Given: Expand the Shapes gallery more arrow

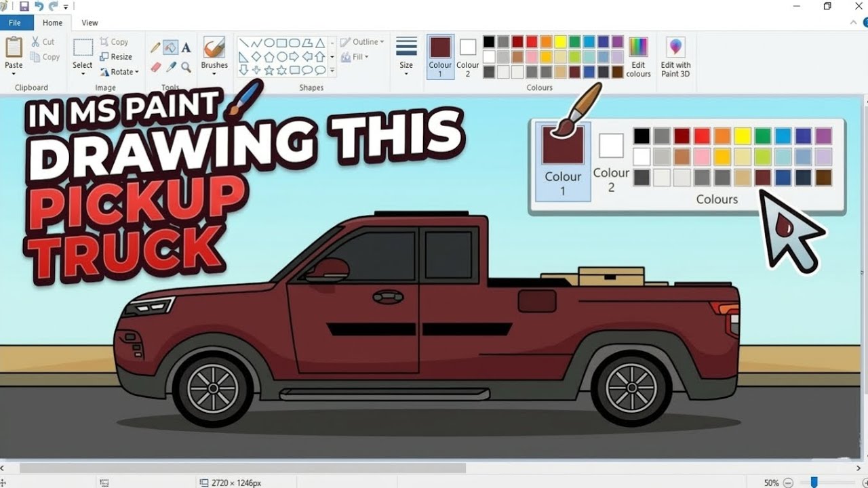Looking at the screenshot, I should [x=332, y=70].
